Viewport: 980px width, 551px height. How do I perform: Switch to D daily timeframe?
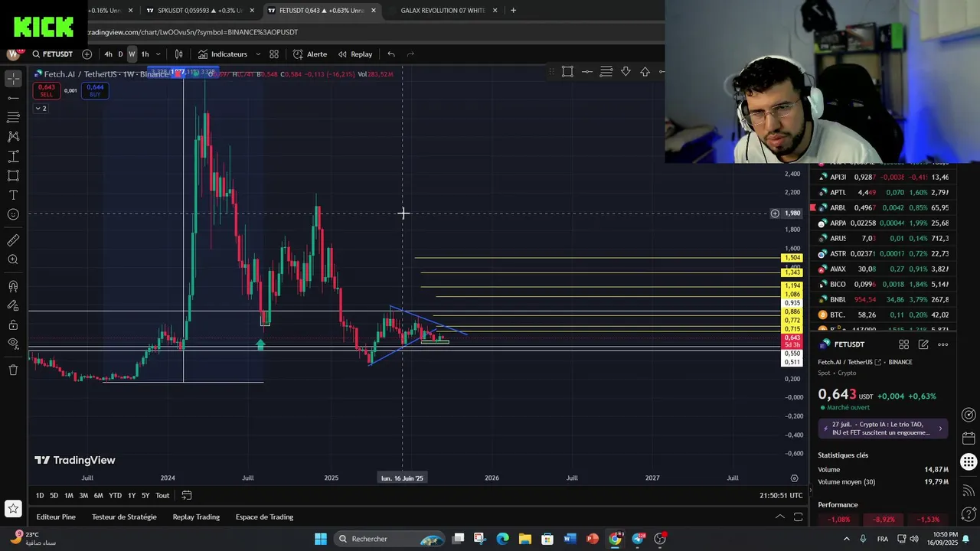click(120, 54)
